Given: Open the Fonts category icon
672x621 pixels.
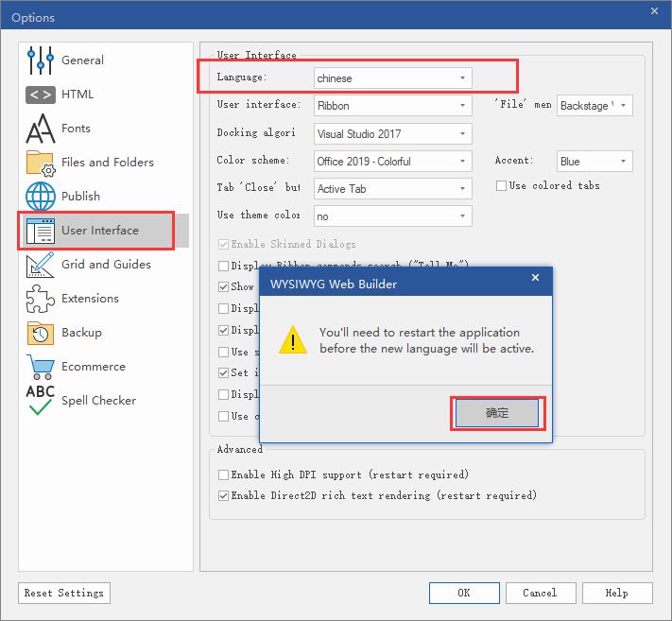Looking at the screenshot, I should point(41,129).
